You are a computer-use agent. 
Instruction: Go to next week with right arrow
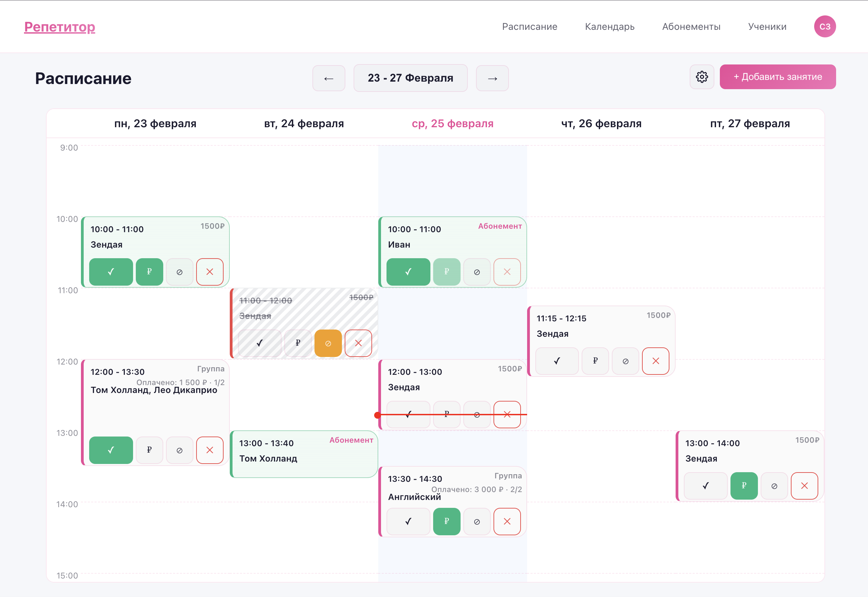[492, 78]
